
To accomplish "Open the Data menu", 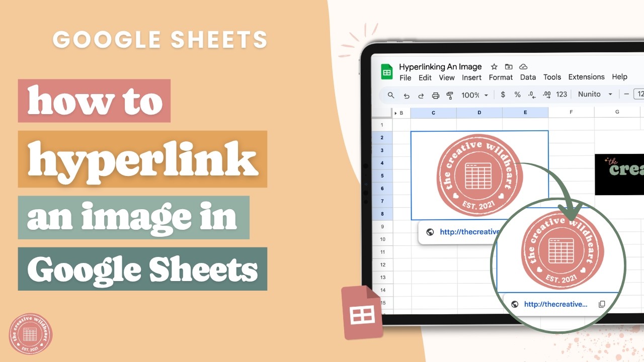I will [x=528, y=77].
